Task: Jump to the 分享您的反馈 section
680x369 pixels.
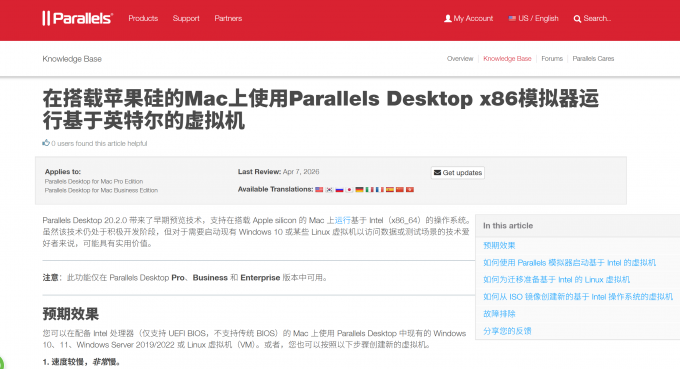Action: 507,331
